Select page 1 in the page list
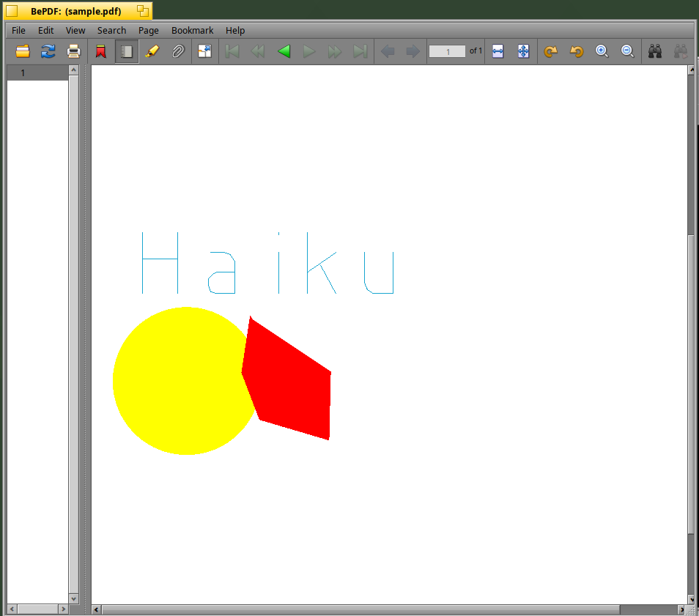The height and width of the screenshot is (616, 699). tap(37, 73)
